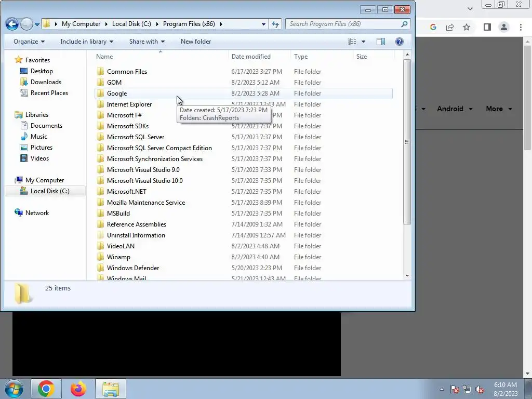Open Explorer Help question mark icon
This screenshot has height=399, width=532.
point(400,42)
